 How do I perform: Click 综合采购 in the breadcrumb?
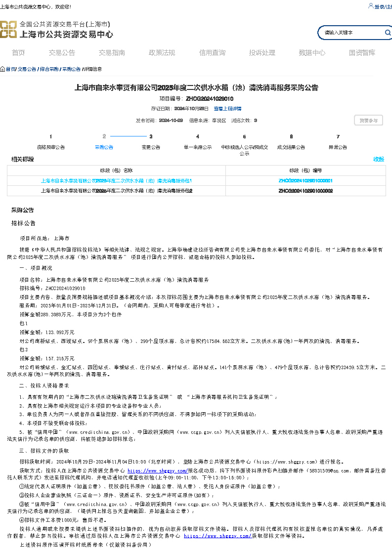(49, 69)
